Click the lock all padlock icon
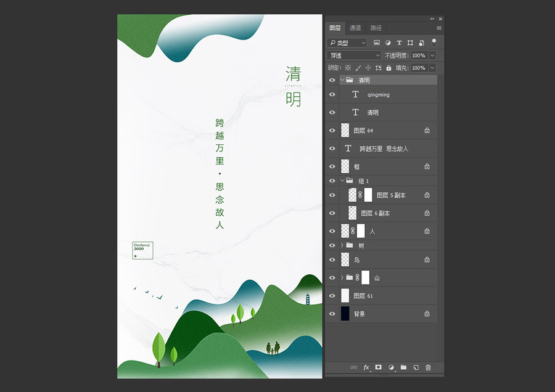 [x=388, y=68]
